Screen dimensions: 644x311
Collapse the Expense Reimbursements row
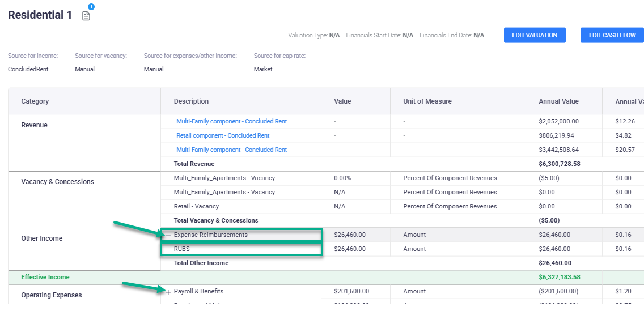[168, 235]
